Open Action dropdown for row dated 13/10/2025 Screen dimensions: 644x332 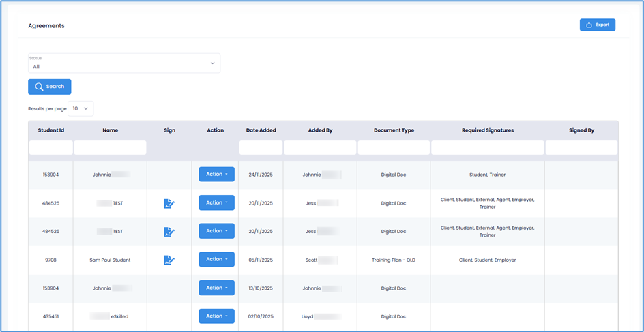click(216, 288)
